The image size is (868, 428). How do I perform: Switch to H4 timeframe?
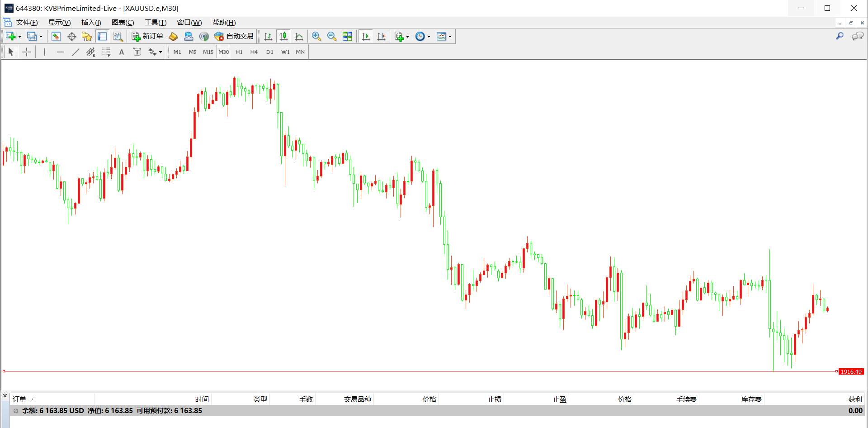(x=254, y=52)
